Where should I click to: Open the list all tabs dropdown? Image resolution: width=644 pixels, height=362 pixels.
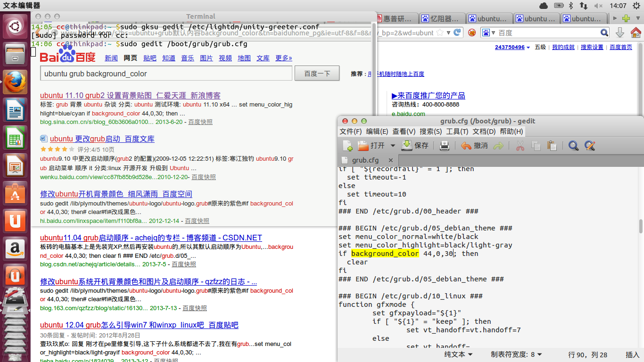point(637,19)
